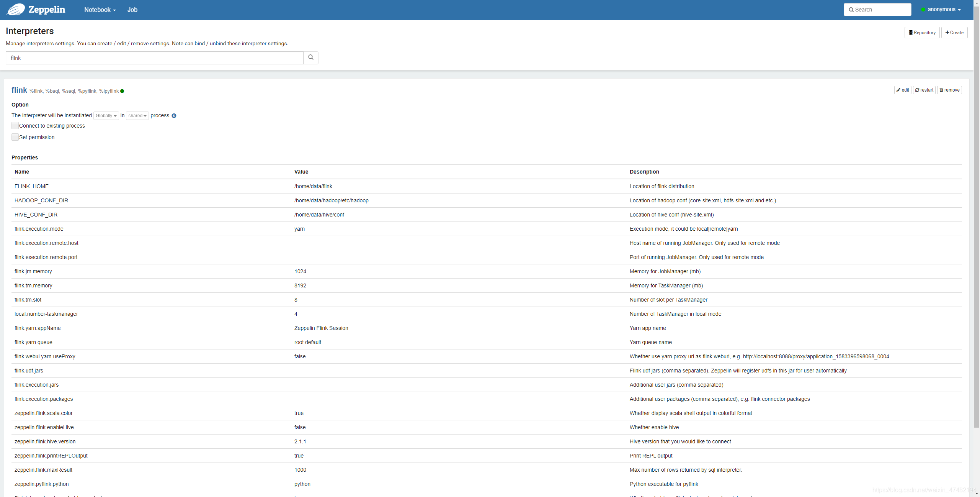Click the Name column header
This screenshot has width=980, height=497.
pos(22,172)
